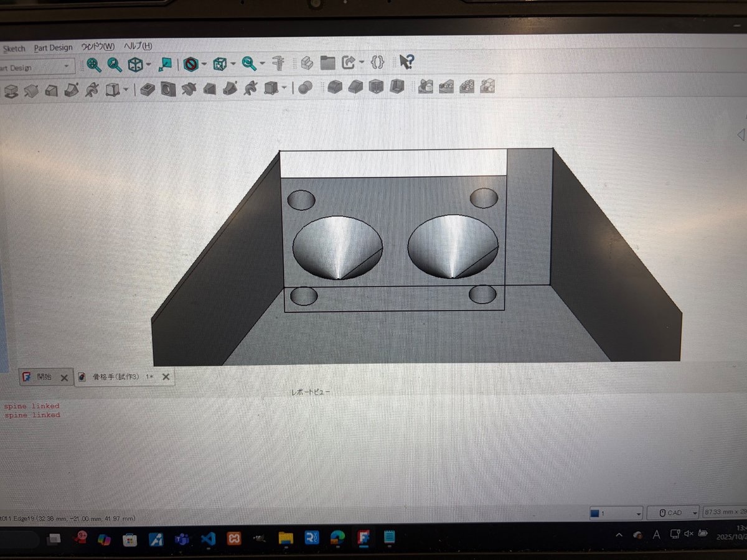Select the Subtractive Helix tool
The width and height of the screenshot is (747, 560).
pyautogui.click(x=250, y=88)
